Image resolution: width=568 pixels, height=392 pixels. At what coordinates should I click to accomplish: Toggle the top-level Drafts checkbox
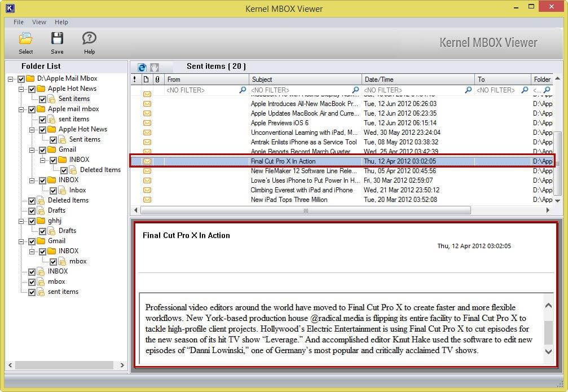pyautogui.click(x=32, y=211)
